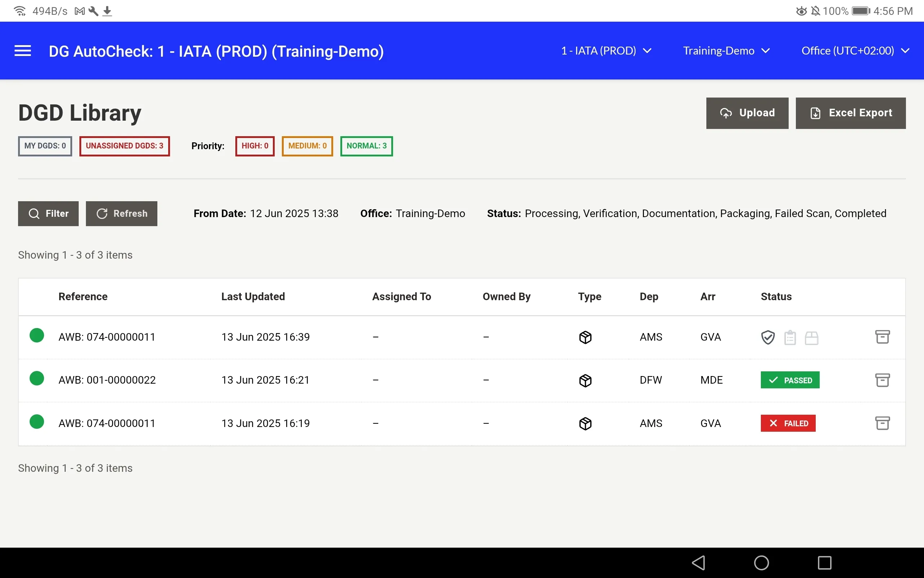
Task: Tap the Android recent apps button
Action: coord(824,563)
